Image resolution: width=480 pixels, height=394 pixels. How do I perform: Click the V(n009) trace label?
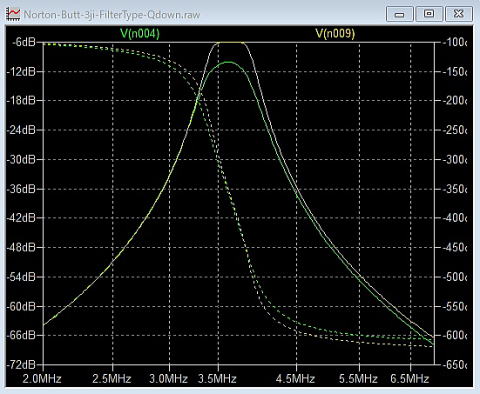335,33
